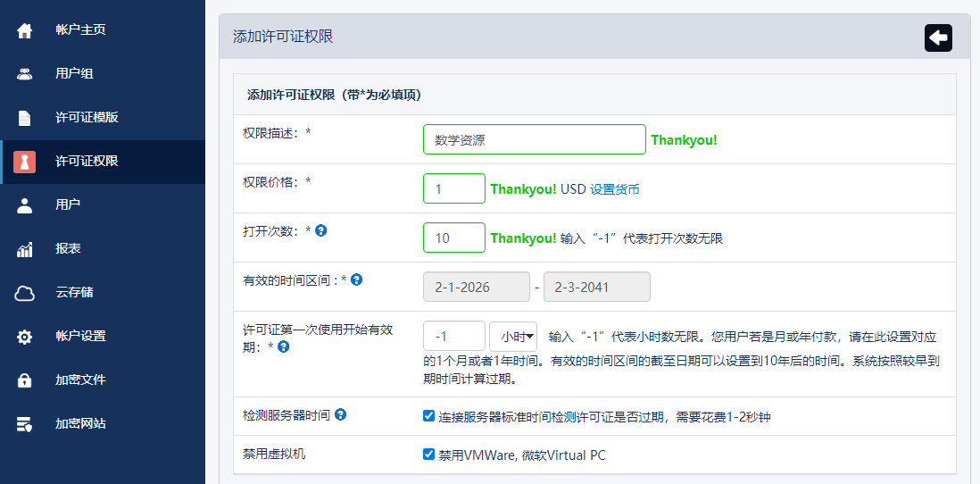Click help icon beside 有效的时间区间
Screen dimensions: 980x484
[x=356, y=280]
